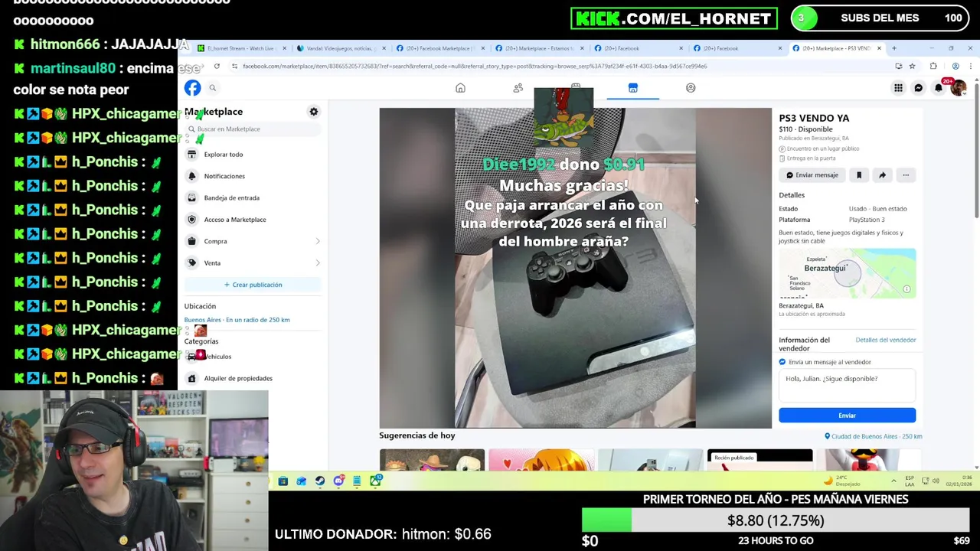The height and width of the screenshot is (551, 980).
Task: Click the Enviar mensaje button
Action: coord(812,175)
